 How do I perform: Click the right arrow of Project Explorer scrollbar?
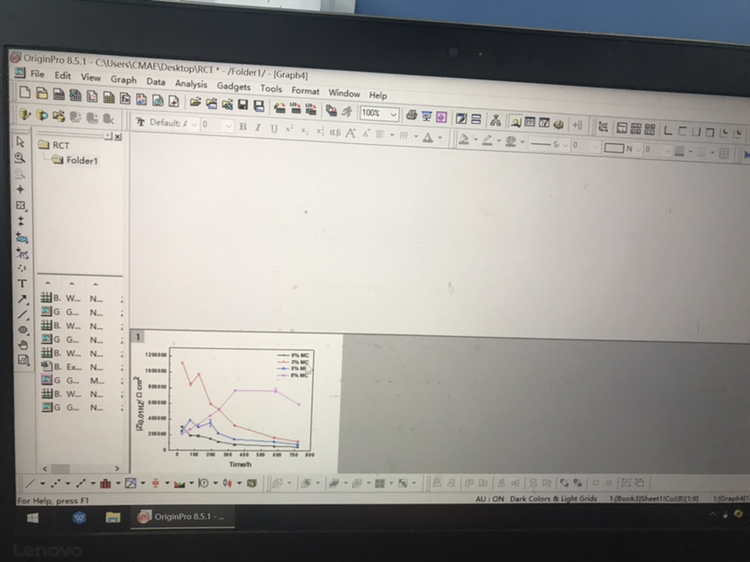click(117, 468)
